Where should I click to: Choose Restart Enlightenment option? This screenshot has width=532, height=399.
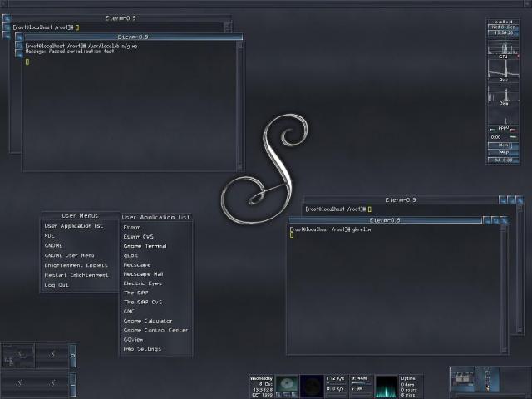pyautogui.click(x=76, y=274)
